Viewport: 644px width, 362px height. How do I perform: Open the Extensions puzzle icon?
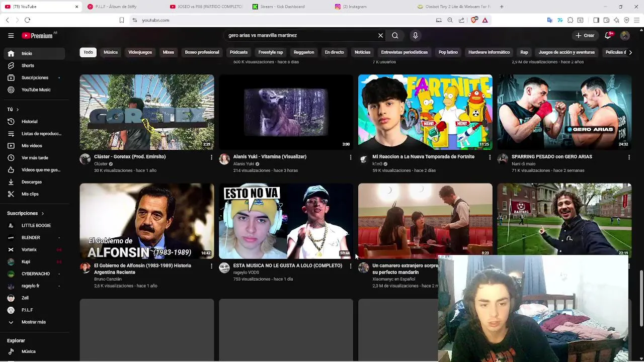click(x=570, y=20)
